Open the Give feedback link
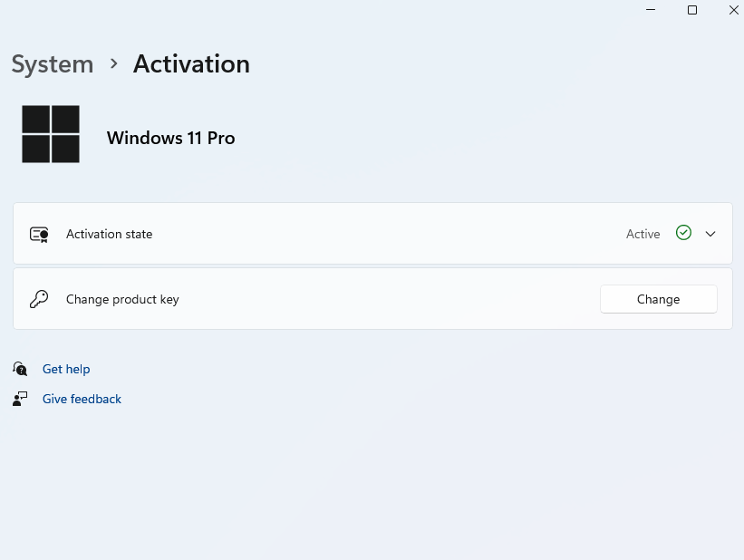This screenshot has height=560, width=744. (82, 399)
